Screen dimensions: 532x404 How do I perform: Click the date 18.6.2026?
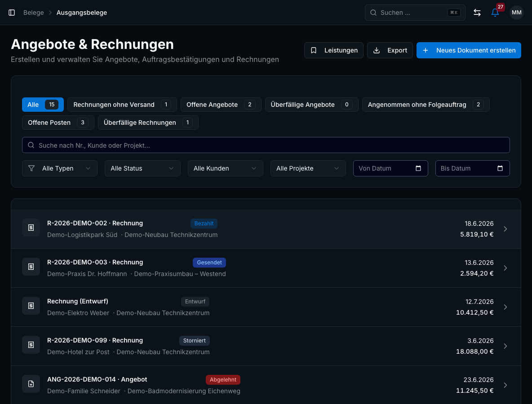point(479,224)
